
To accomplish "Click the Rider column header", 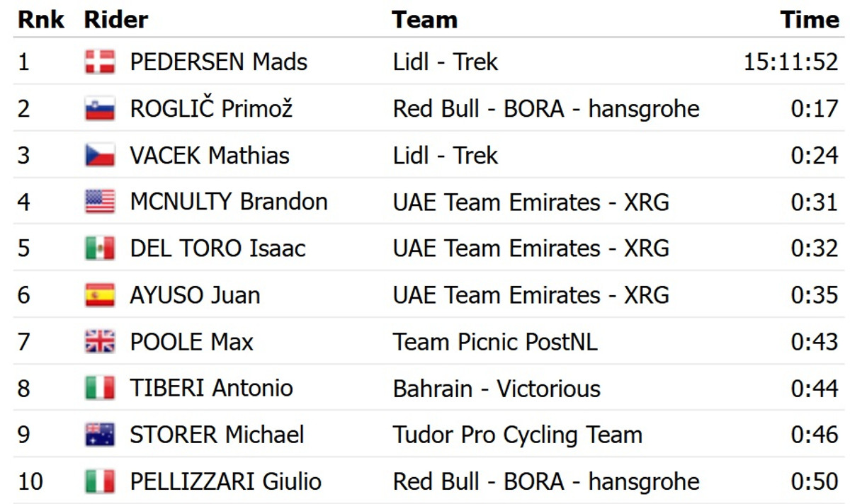I will tap(115, 20).
